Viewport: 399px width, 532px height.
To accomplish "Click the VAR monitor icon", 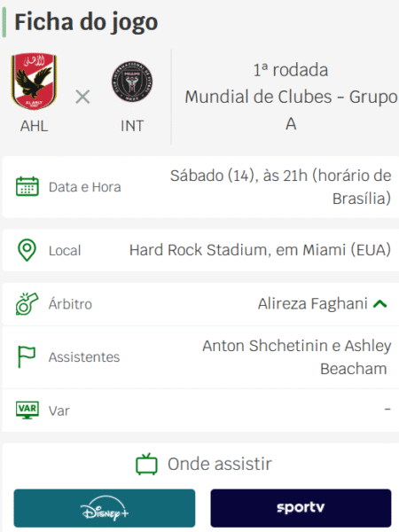I will [27, 410].
